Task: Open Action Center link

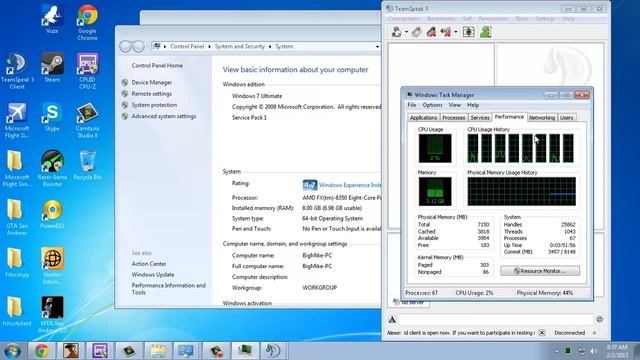Action: pos(149,264)
